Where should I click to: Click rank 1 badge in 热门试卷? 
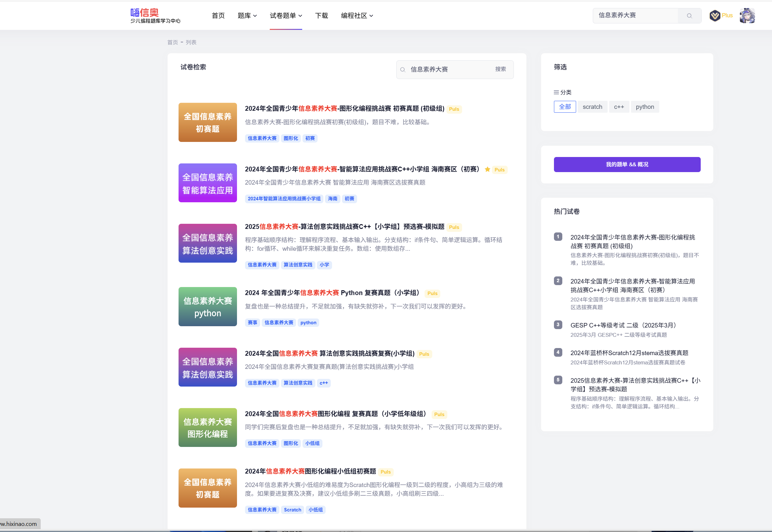point(558,237)
